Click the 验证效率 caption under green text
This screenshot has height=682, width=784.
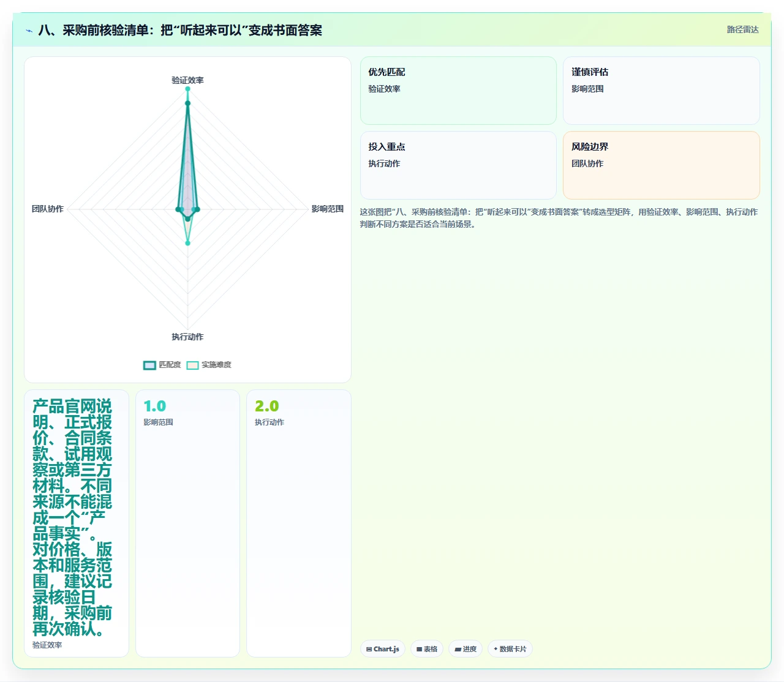[x=47, y=645]
